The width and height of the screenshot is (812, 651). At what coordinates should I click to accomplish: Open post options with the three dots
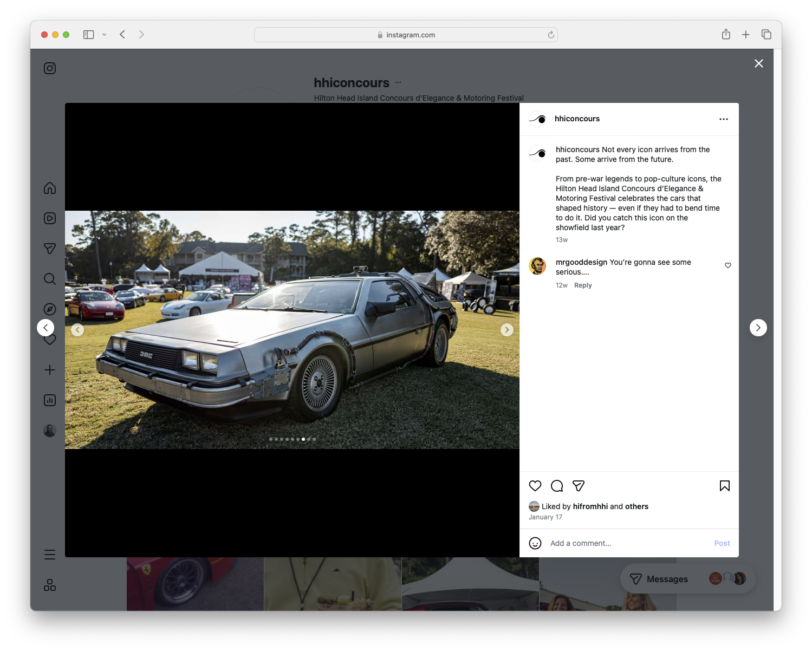[x=724, y=119]
